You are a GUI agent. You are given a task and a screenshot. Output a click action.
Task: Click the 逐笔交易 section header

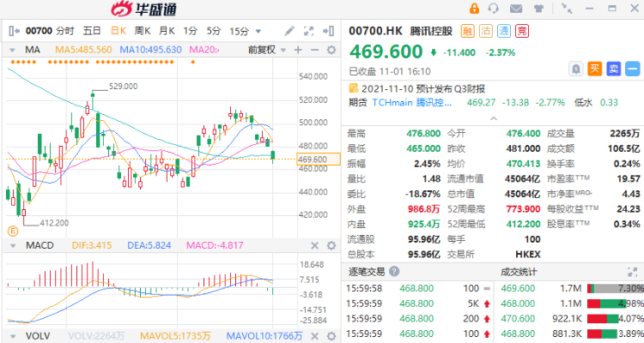click(367, 272)
